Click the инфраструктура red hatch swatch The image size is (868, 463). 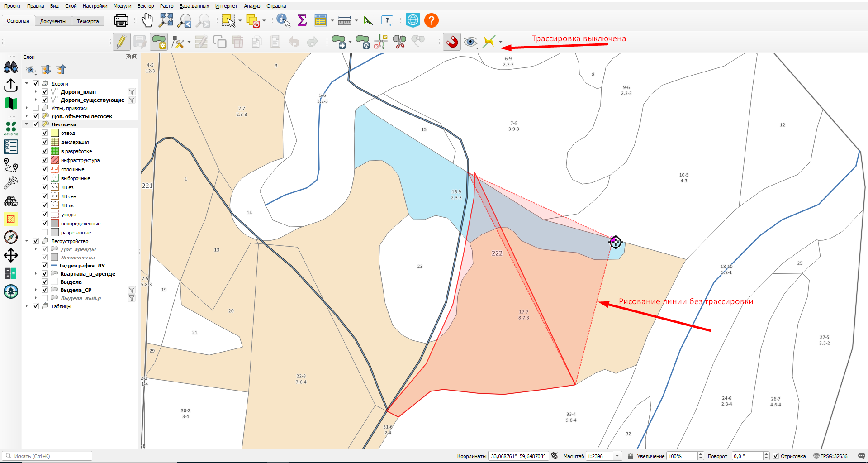pyautogui.click(x=55, y=160)
